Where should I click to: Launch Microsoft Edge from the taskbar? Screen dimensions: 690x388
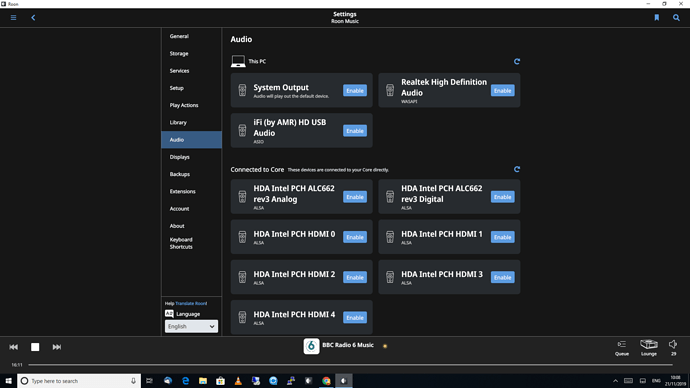185,381
